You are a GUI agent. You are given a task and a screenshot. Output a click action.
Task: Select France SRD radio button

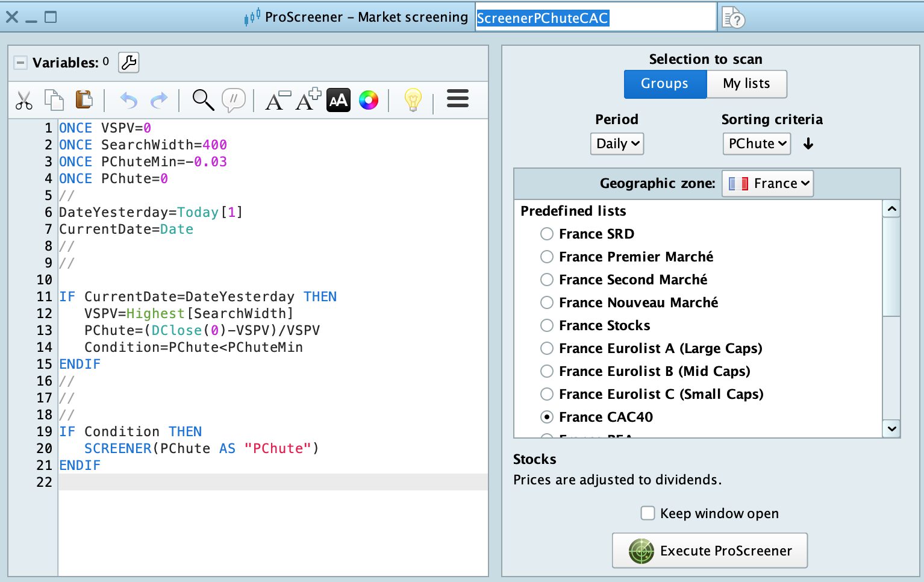547,234
